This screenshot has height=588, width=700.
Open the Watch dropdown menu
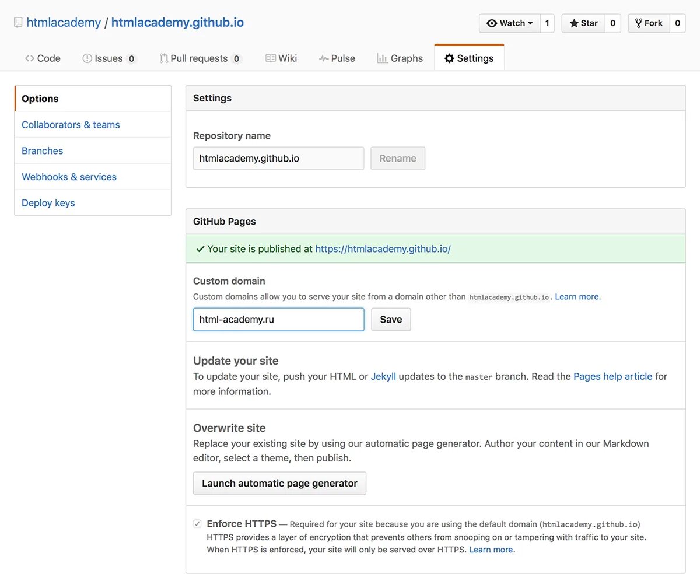[510, 23]
